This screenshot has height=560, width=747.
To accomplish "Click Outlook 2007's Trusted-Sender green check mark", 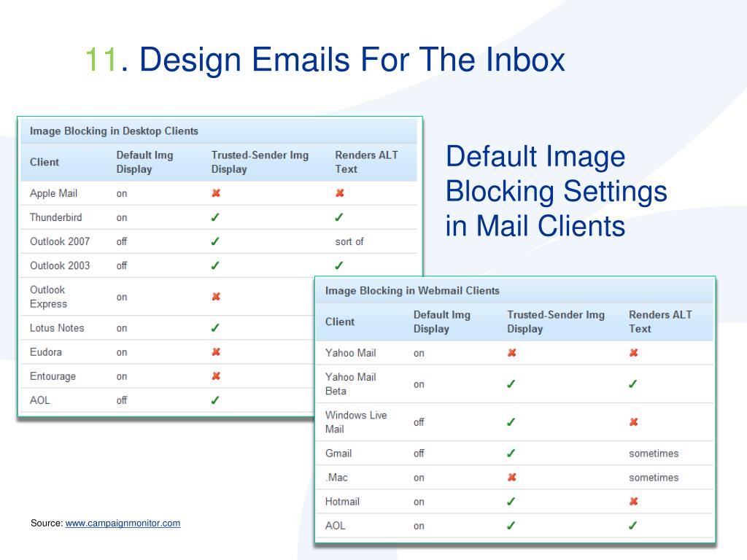I will (215, 241).
